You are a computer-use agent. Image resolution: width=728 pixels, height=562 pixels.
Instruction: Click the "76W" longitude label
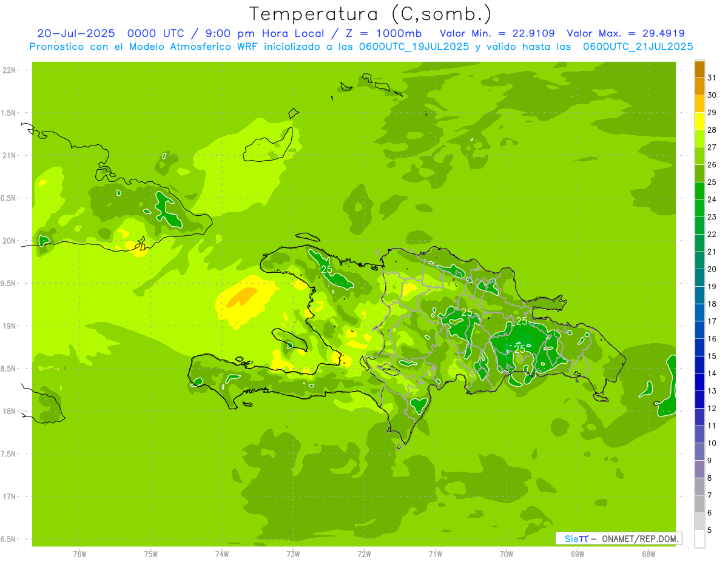(79, 554)
